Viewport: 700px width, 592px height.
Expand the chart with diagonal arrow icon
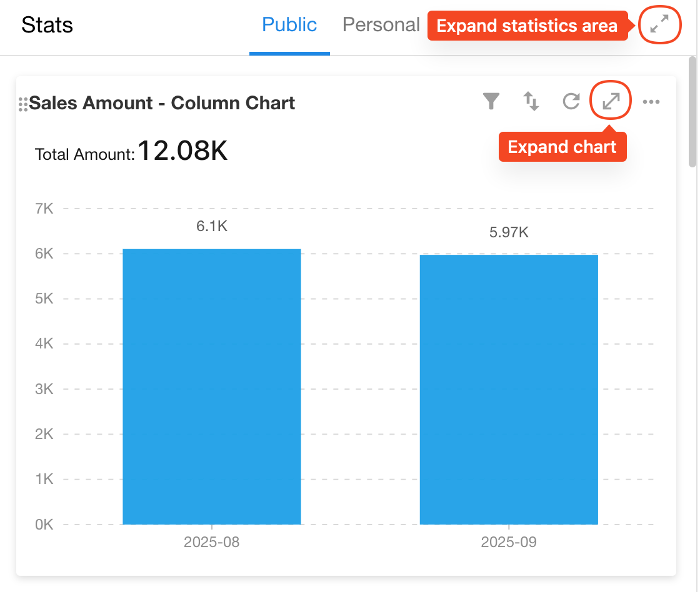pos(611,101)
